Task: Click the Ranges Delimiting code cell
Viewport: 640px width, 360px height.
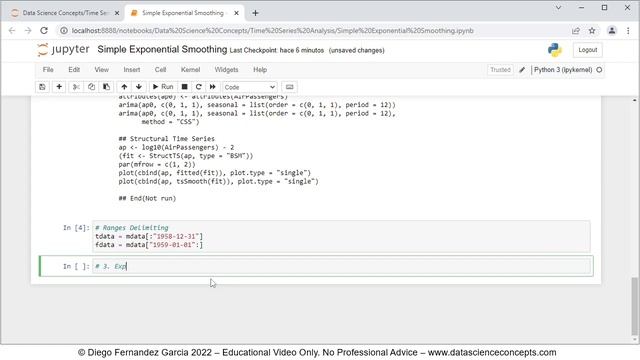Action: click(341, 236)
